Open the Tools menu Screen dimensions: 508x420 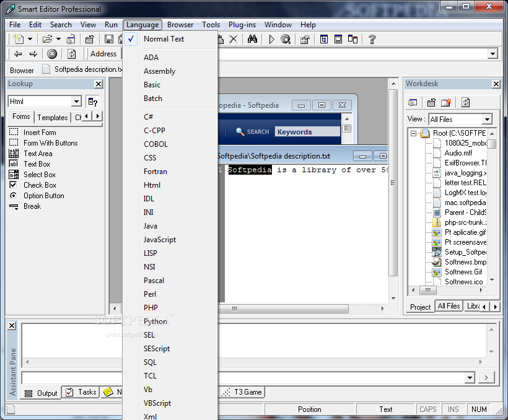(211, 25)
